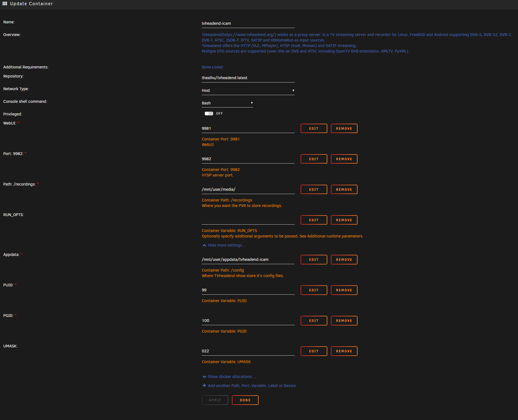
Task: Click 'Container Variable: PGID' text
Action: pos(224,331)
